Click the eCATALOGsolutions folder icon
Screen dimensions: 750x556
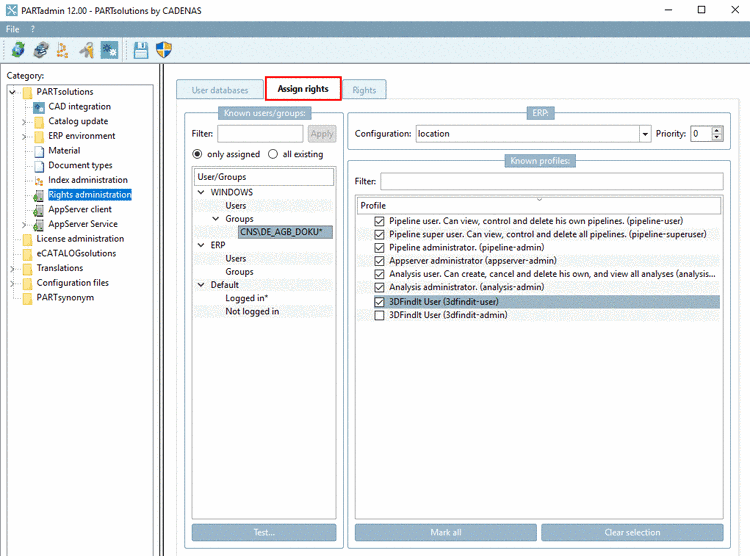28,254
